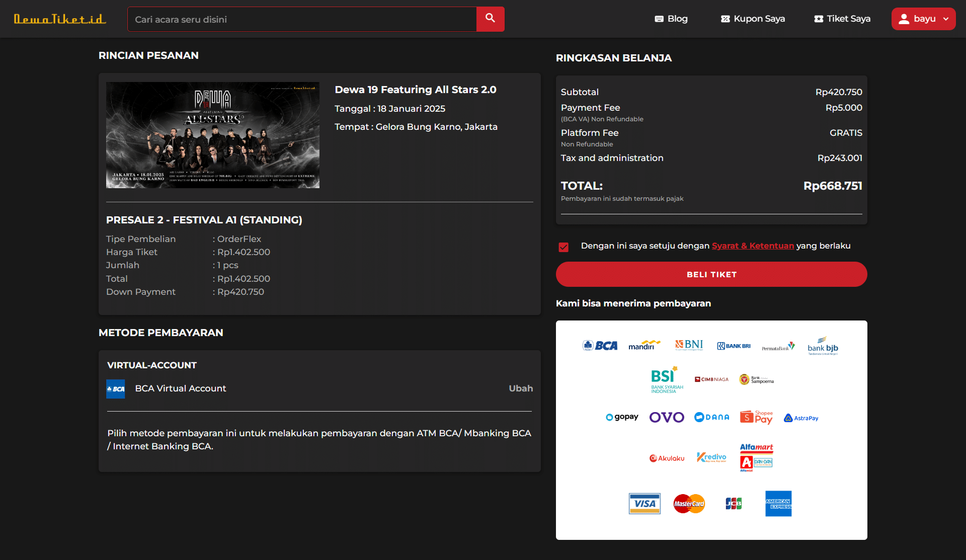The height and width of the screenshot is (560, 966).
Task: Click the BCA Virtual Account label
Action: tap(181, 388)
